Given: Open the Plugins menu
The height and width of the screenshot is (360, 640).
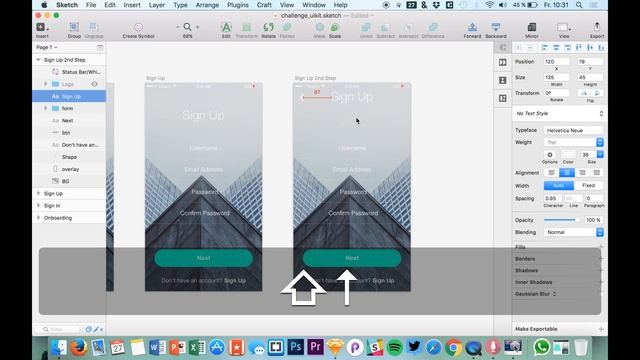Looking at the screenshot, I should coord(238,5).
